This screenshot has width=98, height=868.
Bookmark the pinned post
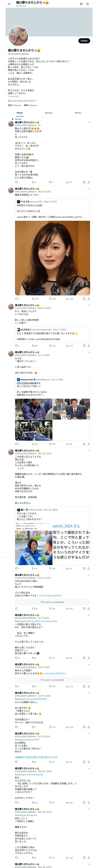(84, 182)
